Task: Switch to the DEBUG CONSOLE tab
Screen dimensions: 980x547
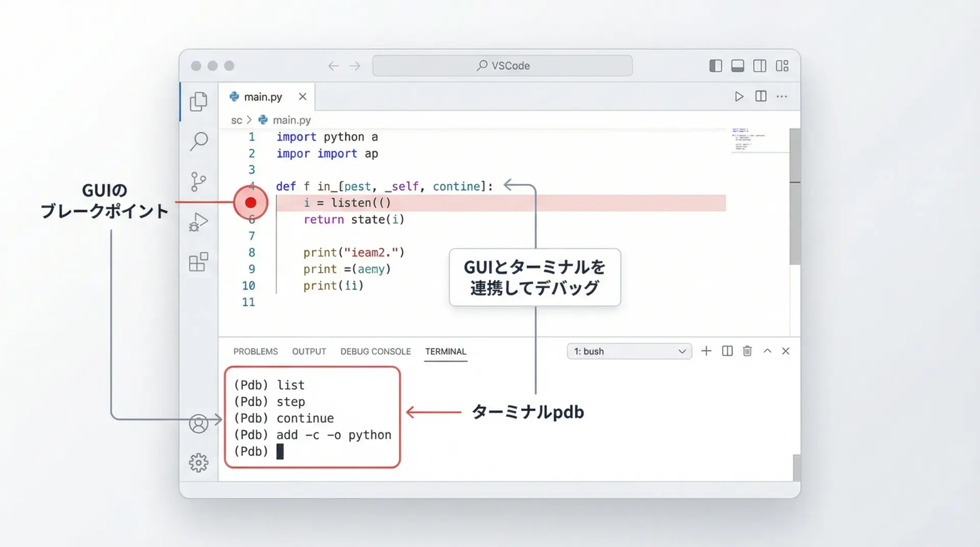Action: pos(375,352)
